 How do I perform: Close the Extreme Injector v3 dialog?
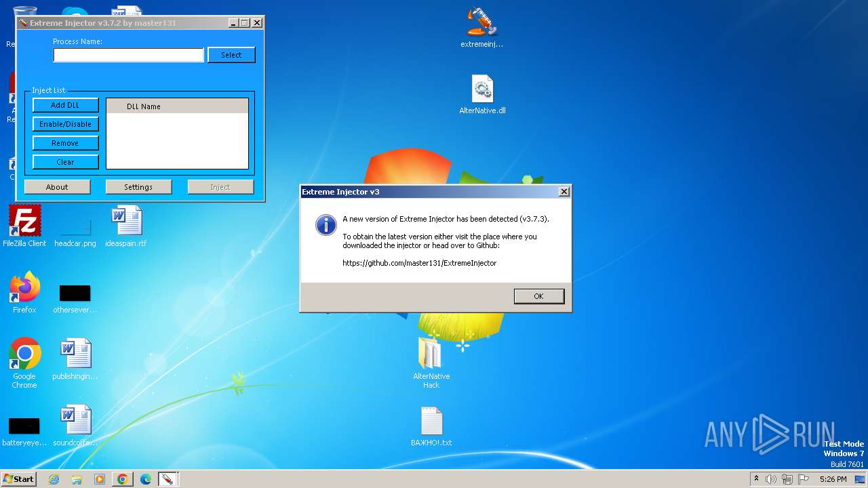click(564, 192)
